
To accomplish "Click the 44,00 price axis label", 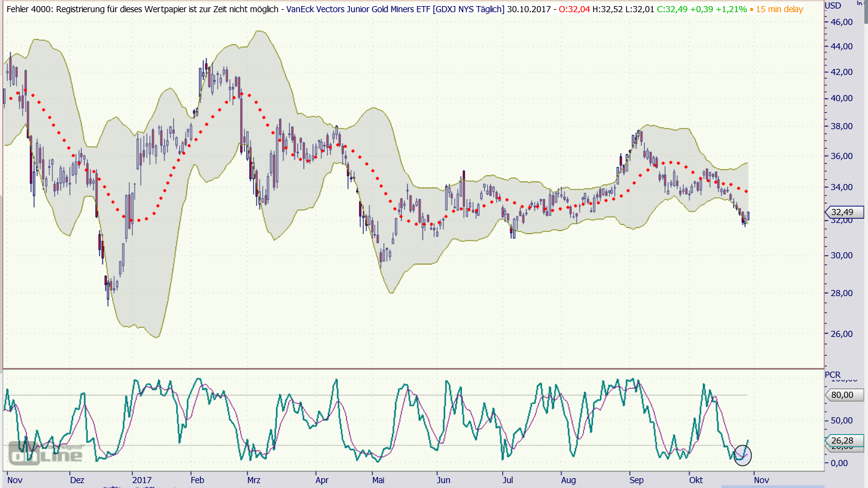I will pos(841,46).
